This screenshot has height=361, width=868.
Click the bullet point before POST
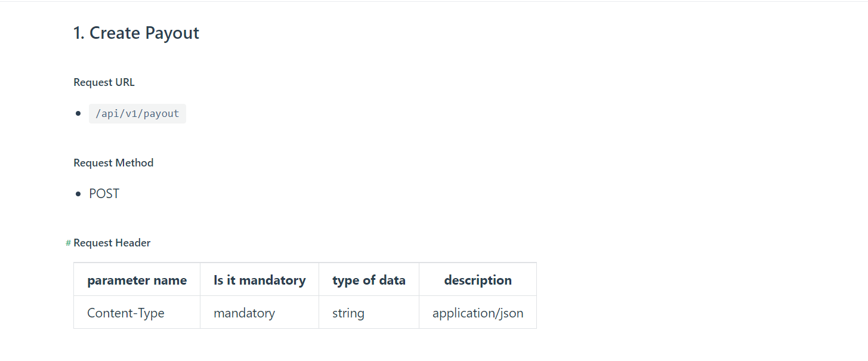(x=78, y=194)
